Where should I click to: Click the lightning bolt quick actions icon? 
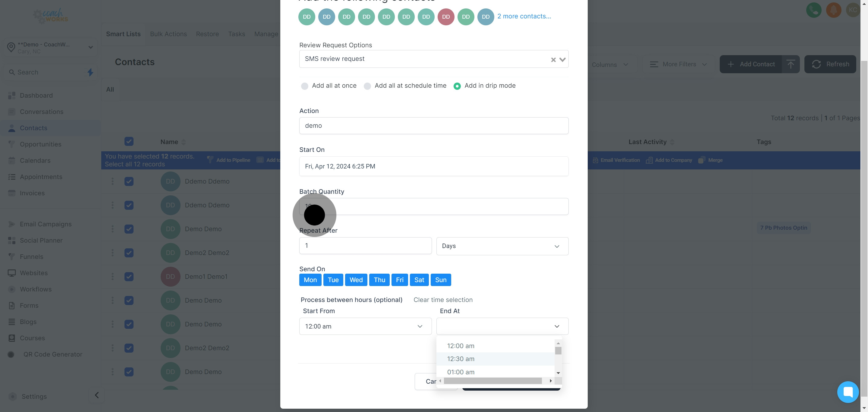point(90,72)
